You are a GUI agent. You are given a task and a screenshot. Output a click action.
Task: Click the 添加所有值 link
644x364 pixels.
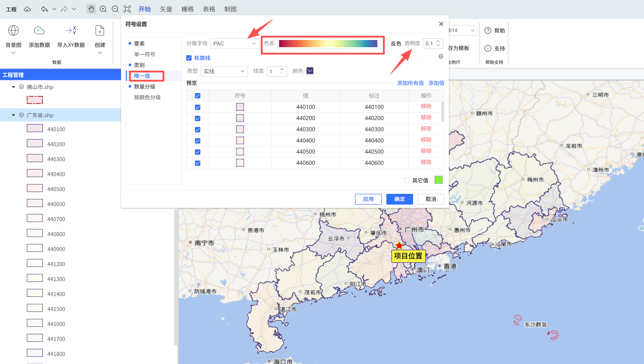pyautogui.click(x=410, y=83)
